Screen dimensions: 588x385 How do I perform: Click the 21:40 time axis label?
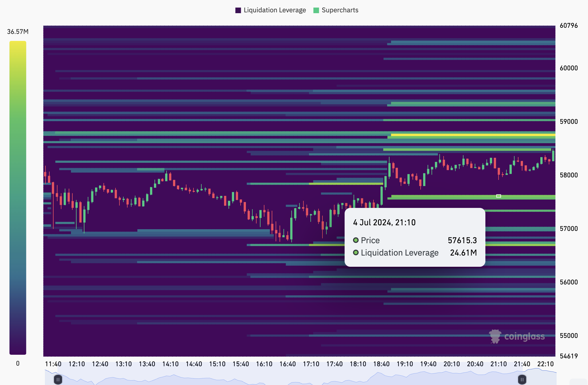coord(522,364)
